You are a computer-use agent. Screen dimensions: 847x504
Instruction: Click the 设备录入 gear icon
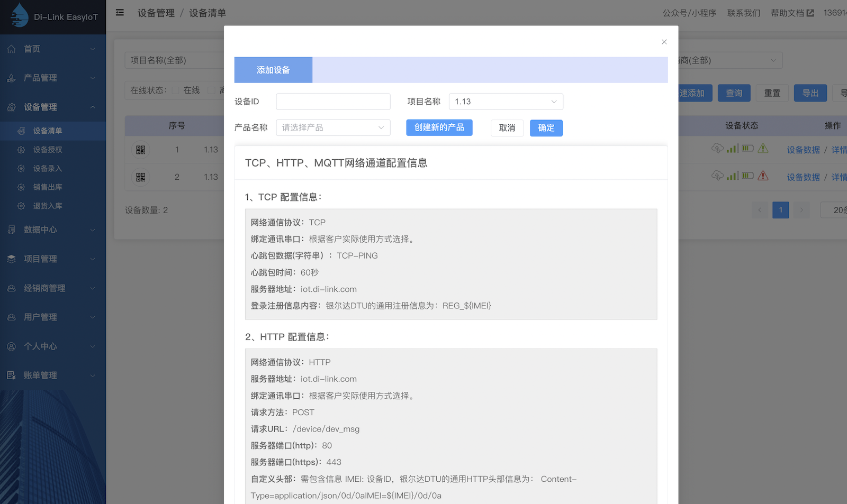(x=21, y=168)
